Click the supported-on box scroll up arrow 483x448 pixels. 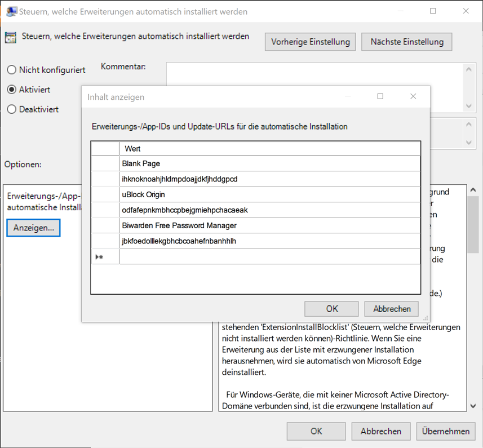coord(469,125)
